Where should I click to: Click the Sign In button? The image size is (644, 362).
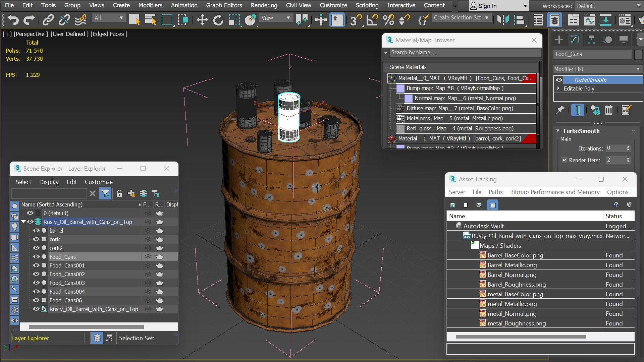tap(499, 6)
